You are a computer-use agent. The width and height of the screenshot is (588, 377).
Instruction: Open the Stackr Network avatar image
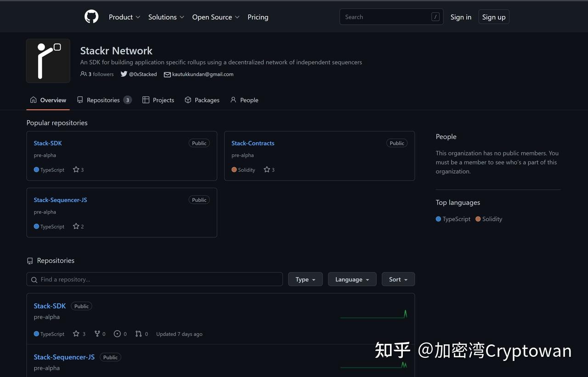pos(48,61)
